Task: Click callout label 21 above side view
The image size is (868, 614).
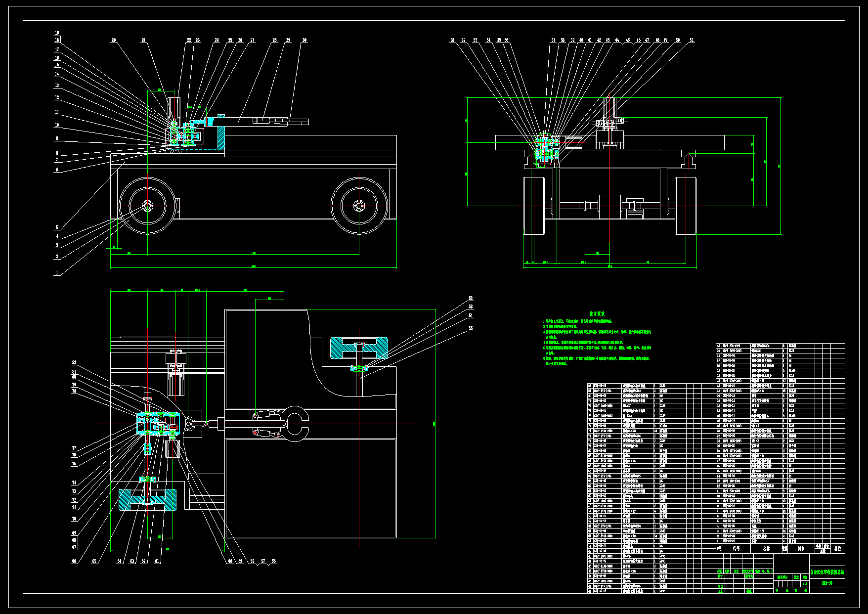Action: click(x=144, y=41)
